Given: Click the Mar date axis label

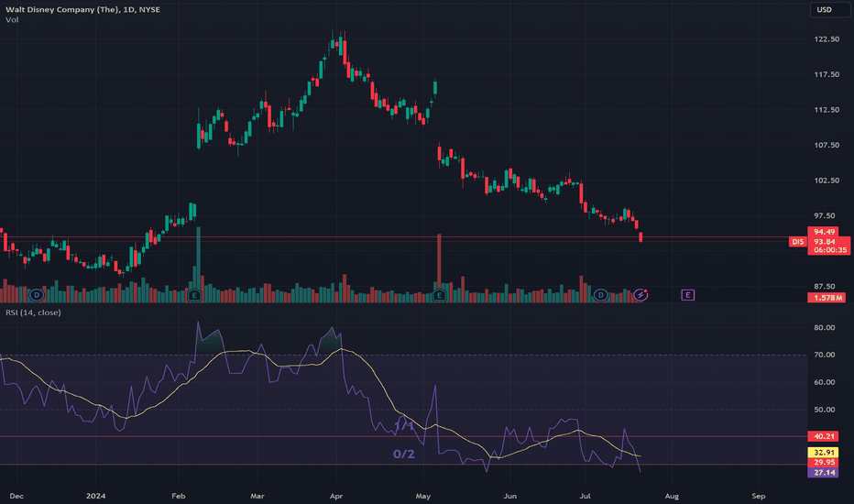Looking at the screenshot, I should [x=257, y=496].
